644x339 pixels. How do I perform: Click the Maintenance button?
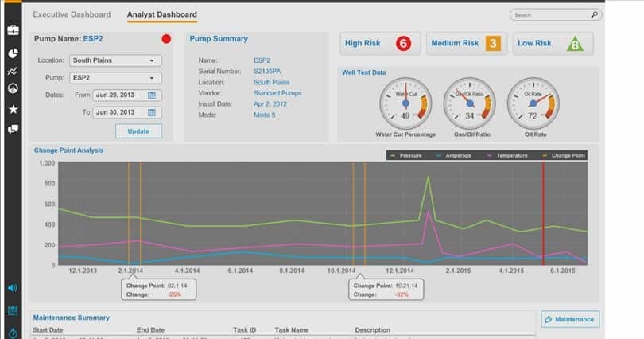coord(570,319)
